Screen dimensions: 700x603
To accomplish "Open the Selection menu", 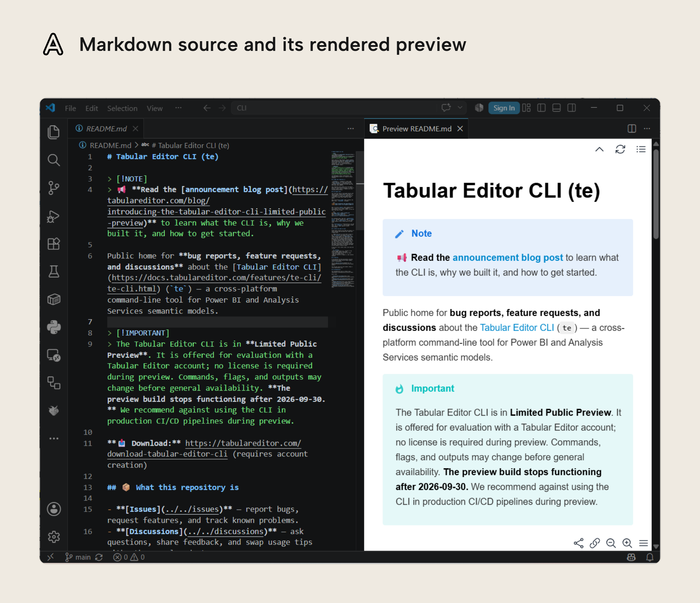I will (122, 108).
